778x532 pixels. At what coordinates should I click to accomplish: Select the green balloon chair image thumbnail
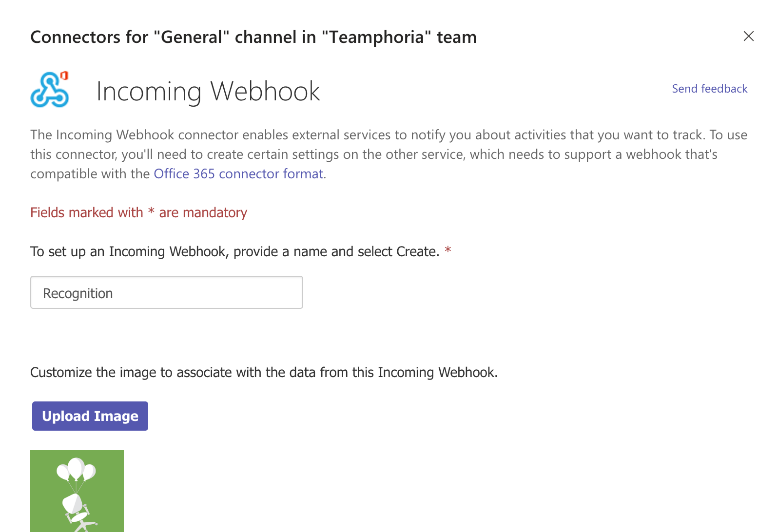[77, 491]
